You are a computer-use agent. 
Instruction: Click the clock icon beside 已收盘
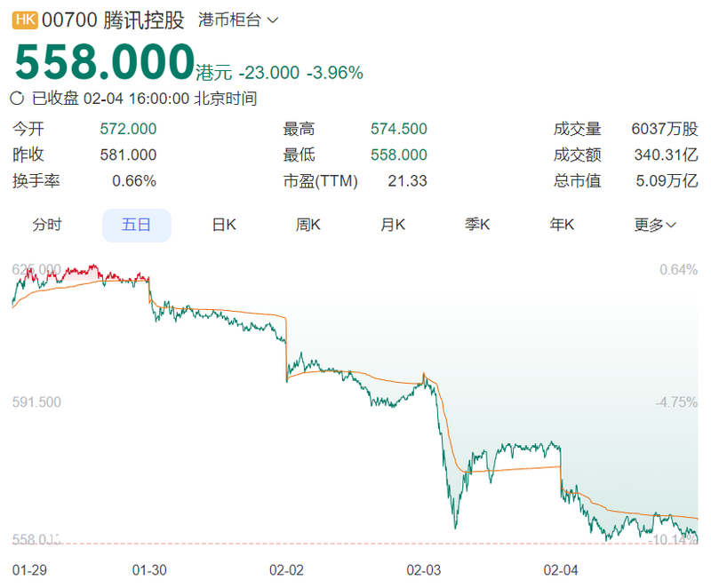tap(18, 99)
